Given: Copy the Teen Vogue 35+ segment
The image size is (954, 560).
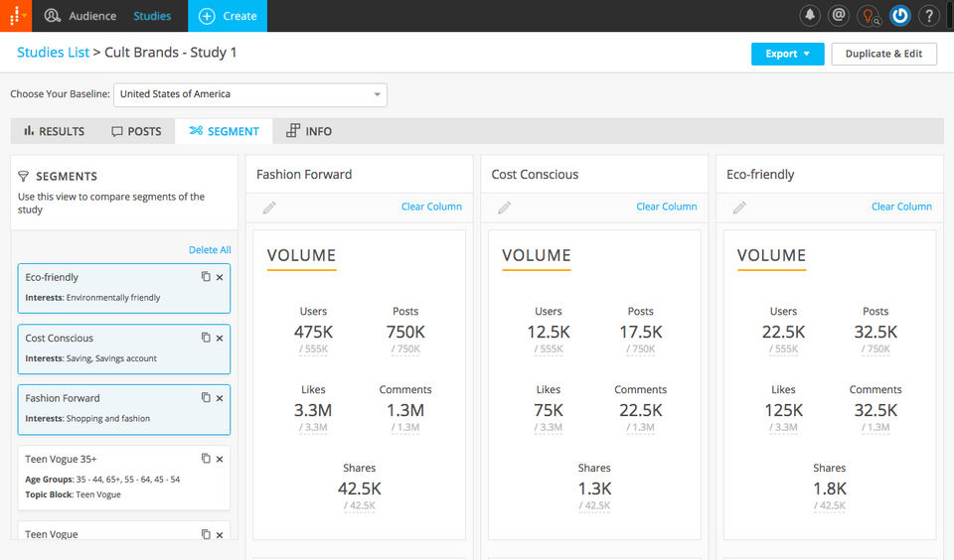Looking at the screenshot, I should click(206, 459).
